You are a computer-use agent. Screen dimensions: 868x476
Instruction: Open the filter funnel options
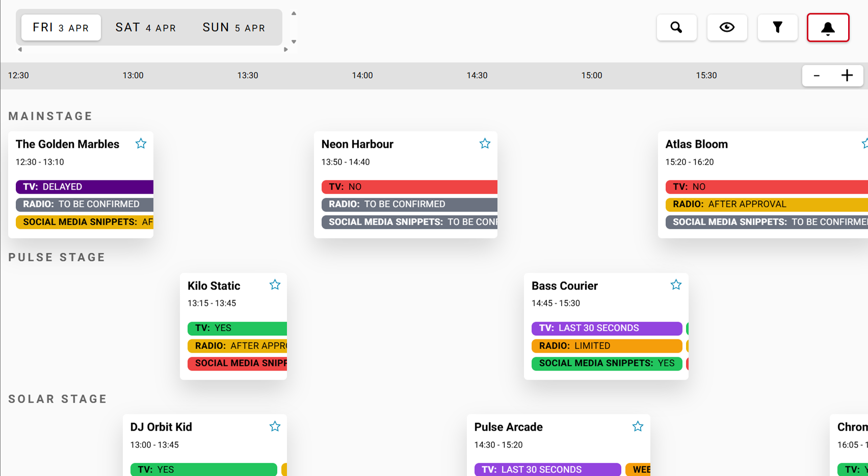pyautogui.click(x=777, y=28)
